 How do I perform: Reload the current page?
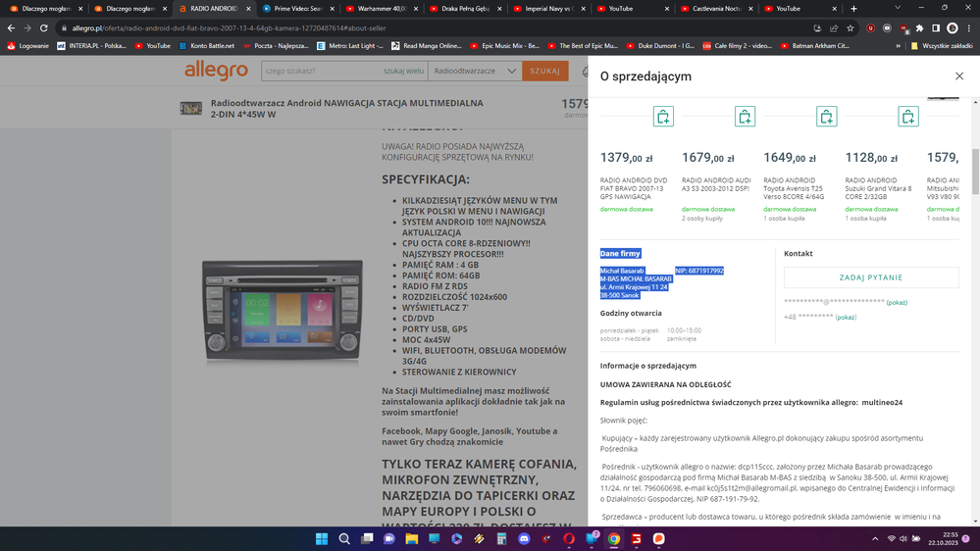pos(44,28)
